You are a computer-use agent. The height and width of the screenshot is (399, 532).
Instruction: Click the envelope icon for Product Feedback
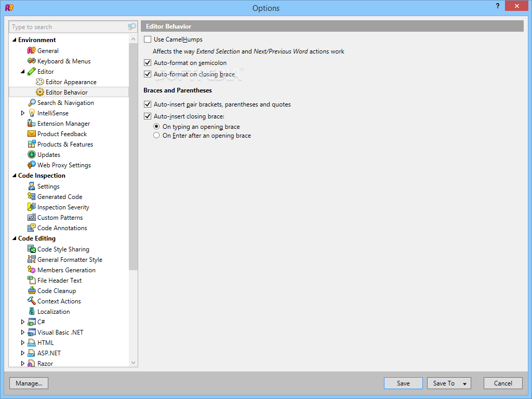(x=31, y=134)
